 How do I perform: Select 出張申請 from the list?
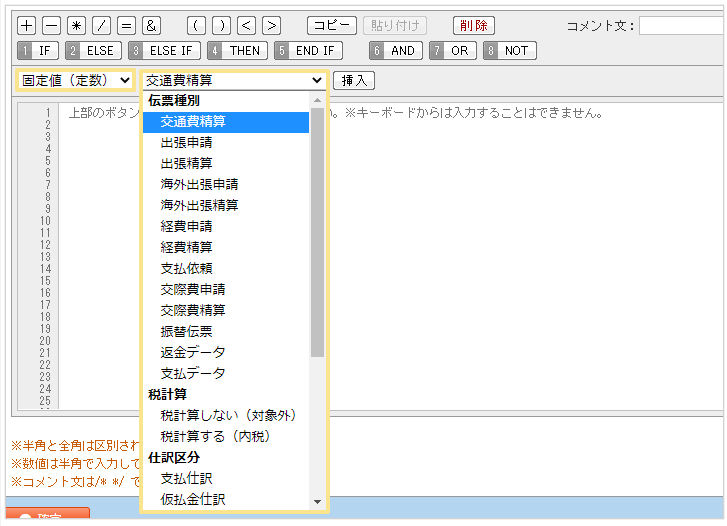coord(186,142)
